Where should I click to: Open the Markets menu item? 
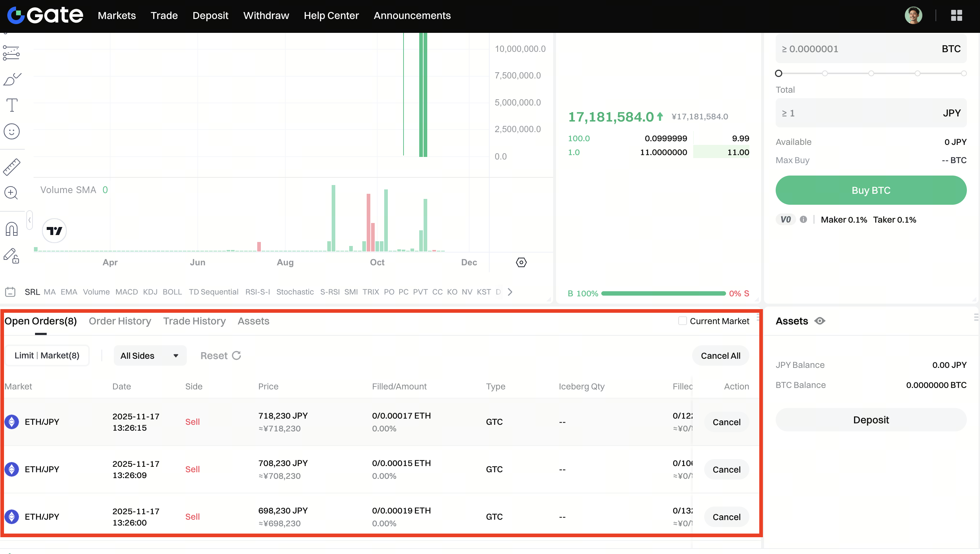point(116,16)
